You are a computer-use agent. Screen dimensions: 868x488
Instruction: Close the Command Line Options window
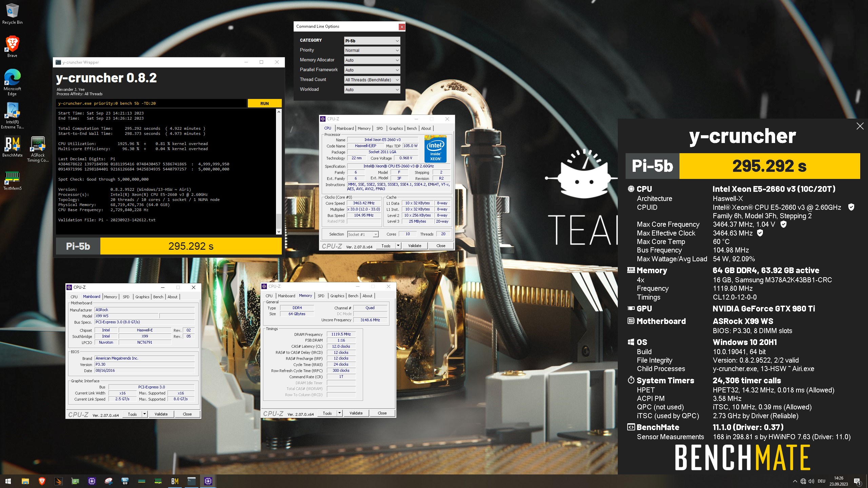pos(401,26)
